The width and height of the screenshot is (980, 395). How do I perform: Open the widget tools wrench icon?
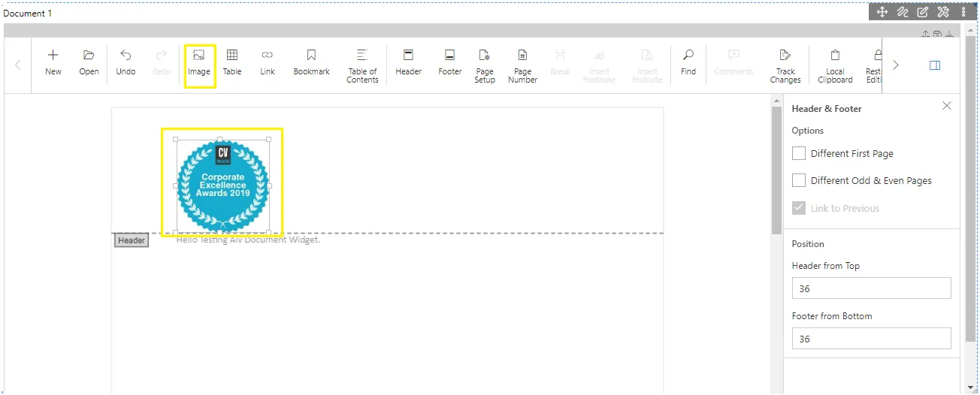(943, 12)
